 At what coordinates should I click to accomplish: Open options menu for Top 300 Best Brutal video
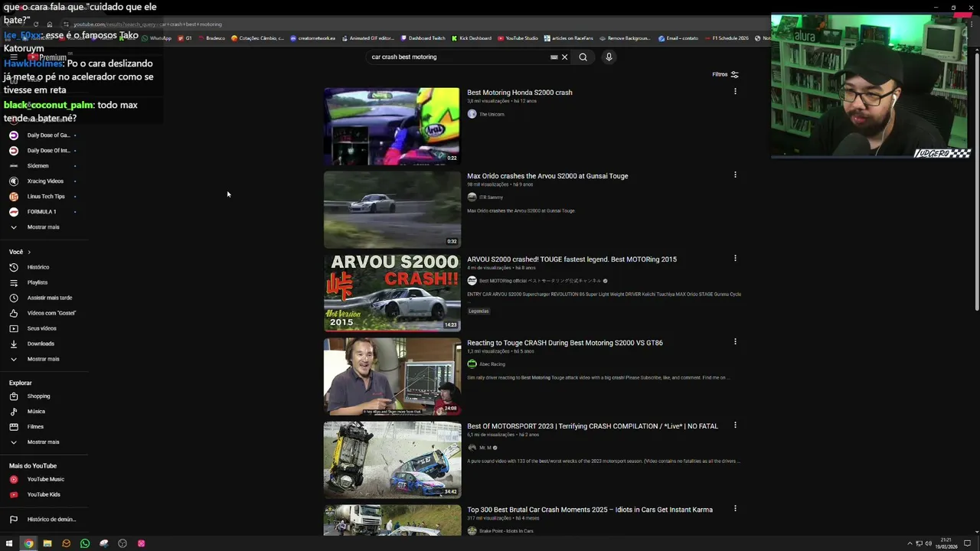click(735, 508)
